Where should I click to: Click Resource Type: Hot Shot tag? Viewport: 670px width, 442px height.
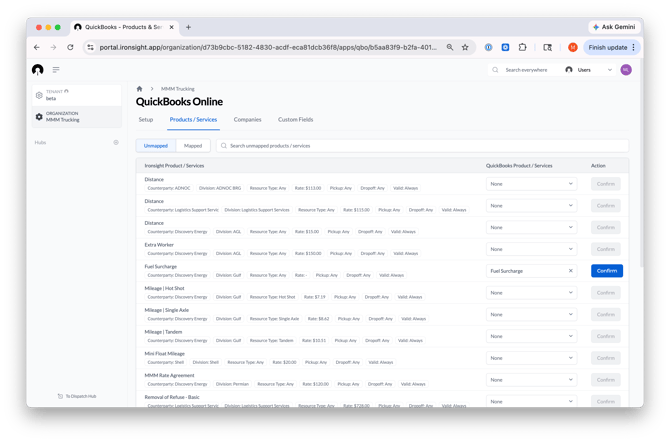(272, 297)
